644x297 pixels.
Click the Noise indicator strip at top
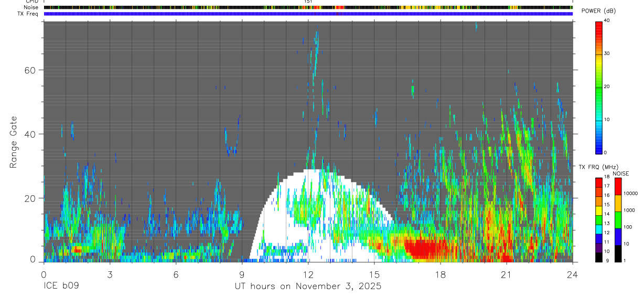coord(308,7)
